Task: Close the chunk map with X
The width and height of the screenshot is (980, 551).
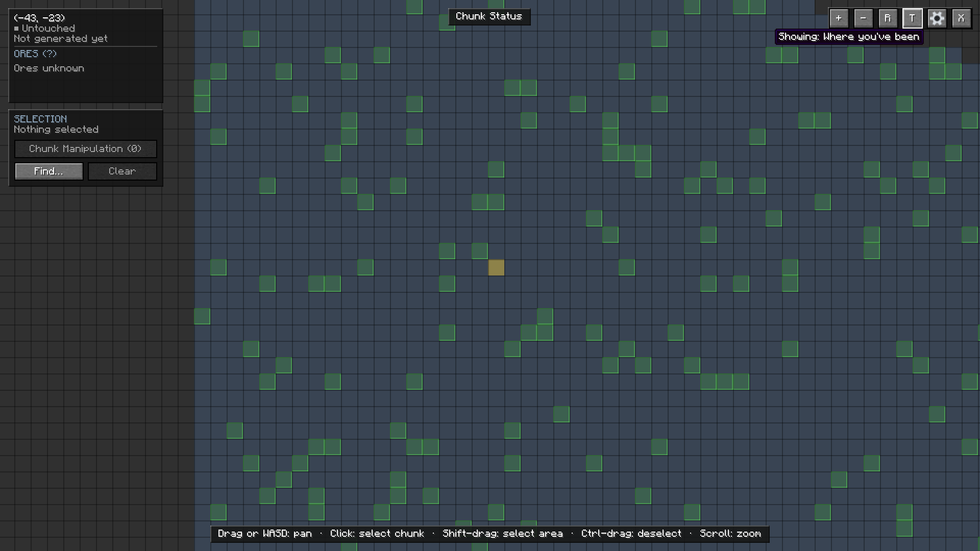Action: pos(961,18)
